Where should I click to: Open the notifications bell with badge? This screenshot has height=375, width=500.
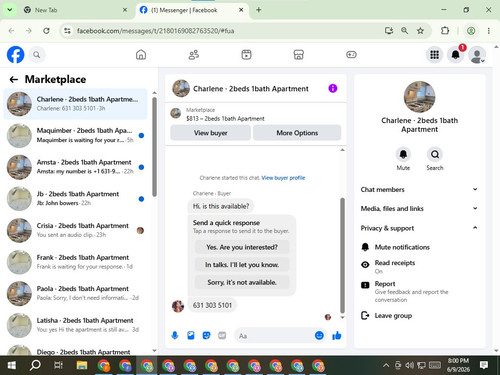click(456, 55)
